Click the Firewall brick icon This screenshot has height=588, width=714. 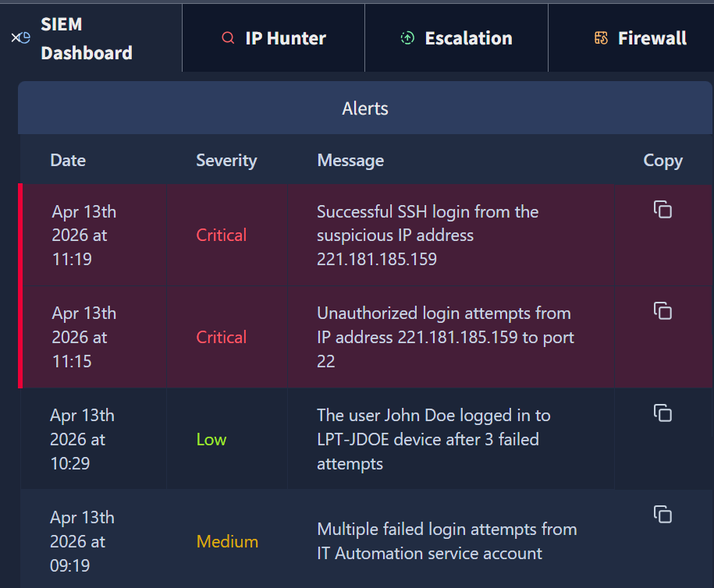[601, 37]
